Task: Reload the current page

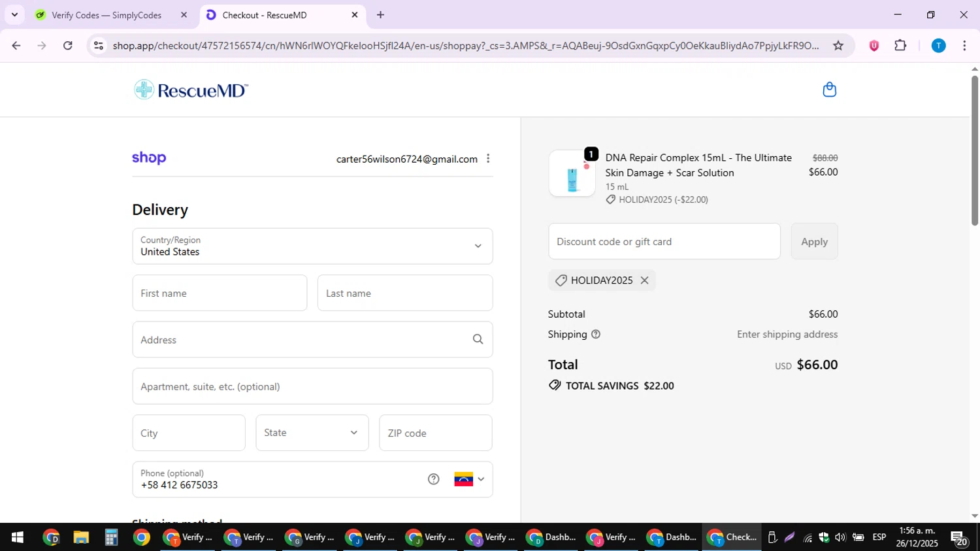Action: click(68, 46)
